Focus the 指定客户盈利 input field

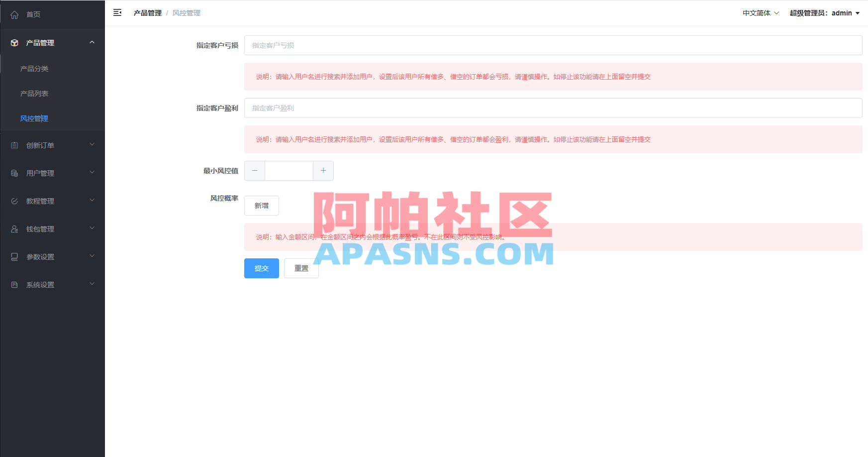point(553,108)
